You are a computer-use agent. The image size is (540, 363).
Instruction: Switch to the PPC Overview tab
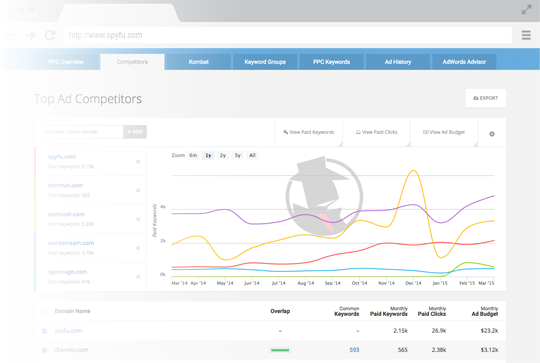point(66,62)
